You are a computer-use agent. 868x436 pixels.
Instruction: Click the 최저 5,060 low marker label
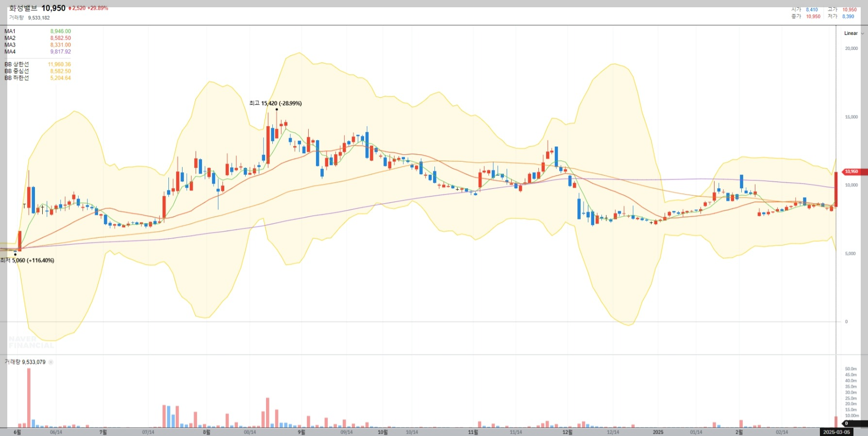click(27, 260)
